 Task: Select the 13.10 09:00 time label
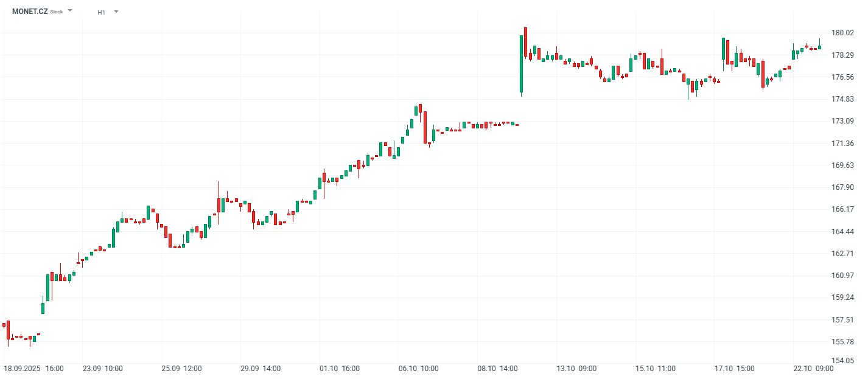576,369
